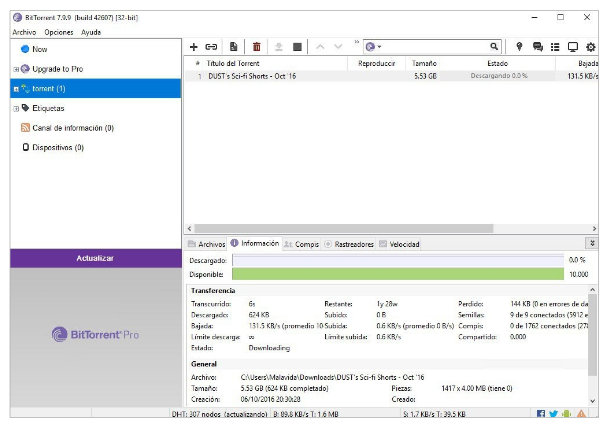Click the orange warning triangle icon
611x431 pixels.
click(x=581, y=413)
